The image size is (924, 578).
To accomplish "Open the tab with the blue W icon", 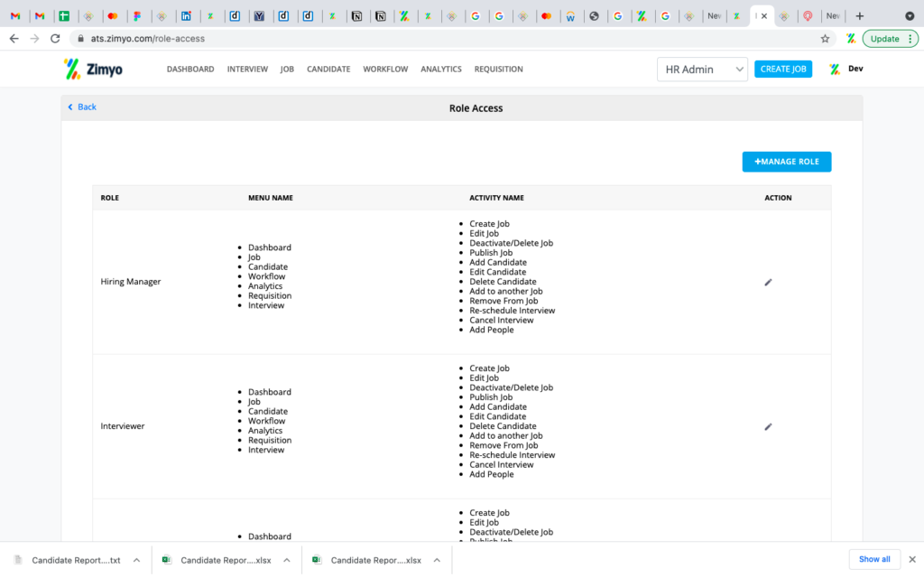I will 570,16.
